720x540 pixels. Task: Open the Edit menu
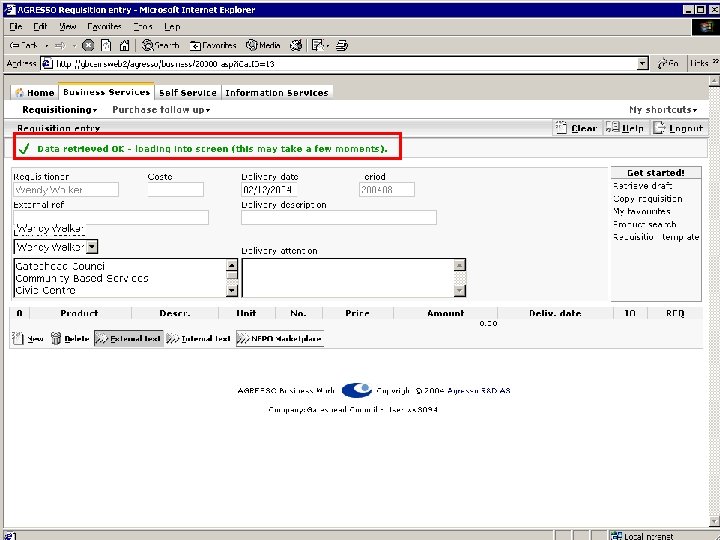coord(40,27)
